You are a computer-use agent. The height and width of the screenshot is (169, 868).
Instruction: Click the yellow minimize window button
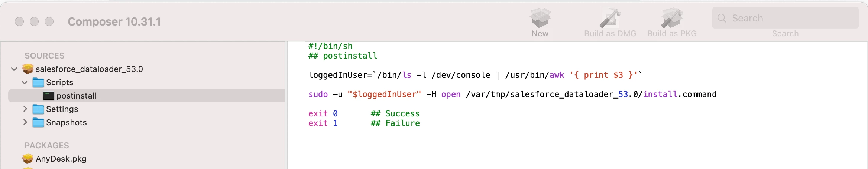(x=34, y=21)
